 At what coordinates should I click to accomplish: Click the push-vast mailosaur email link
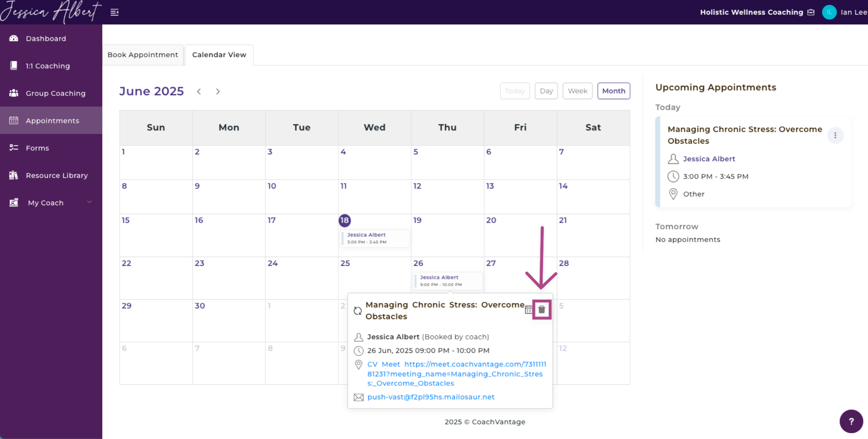pyautogui.click(x=431, y=397)
